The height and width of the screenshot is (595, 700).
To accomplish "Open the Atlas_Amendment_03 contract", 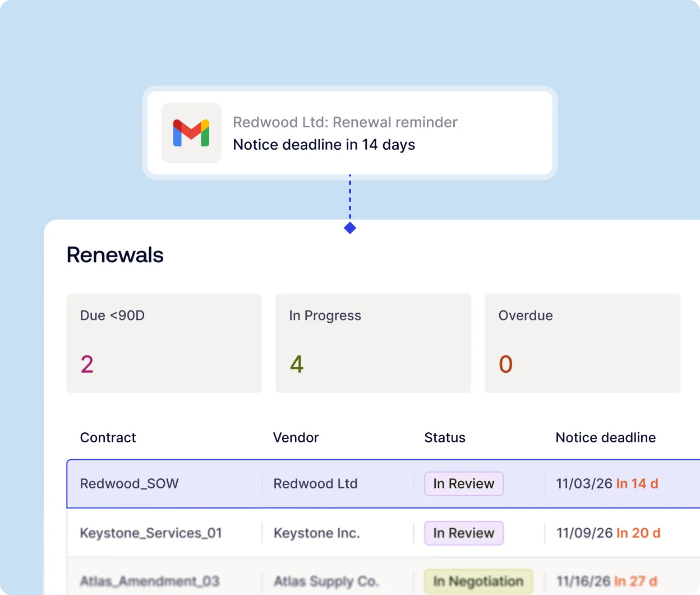I will (x=150, y=582).
